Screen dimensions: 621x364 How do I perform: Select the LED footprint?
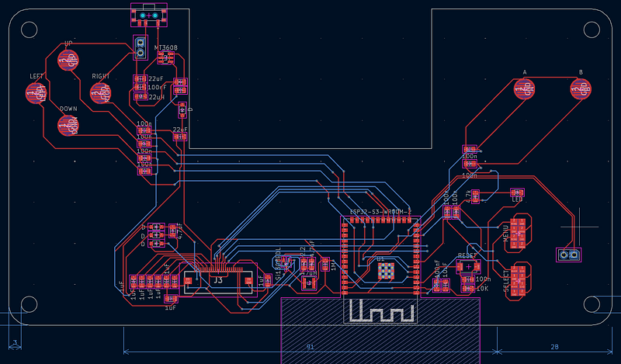(517, 192)
